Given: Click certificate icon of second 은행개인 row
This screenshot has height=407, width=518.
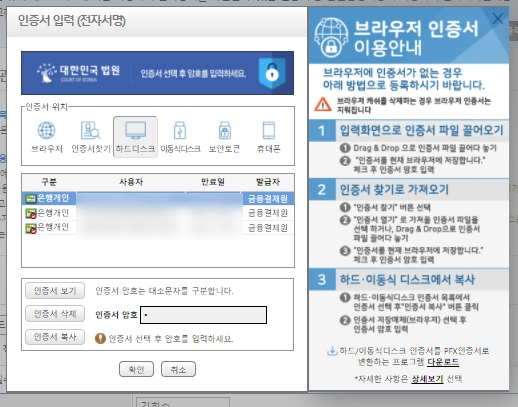Looking at the screenshot, I should 31,213.
